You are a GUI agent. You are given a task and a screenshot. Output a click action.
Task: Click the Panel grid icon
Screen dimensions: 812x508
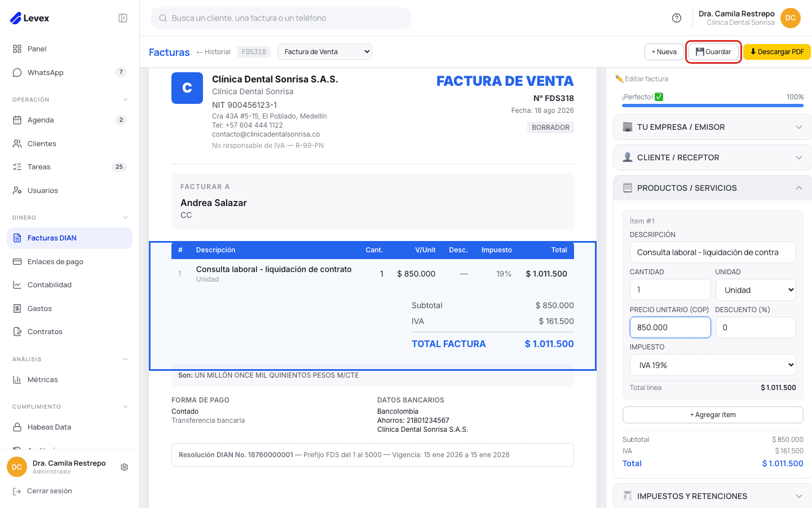[x=17, y=49]
